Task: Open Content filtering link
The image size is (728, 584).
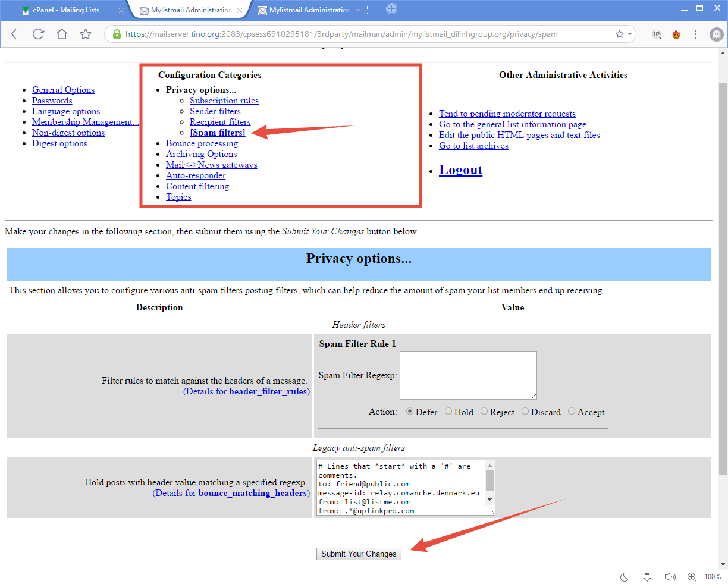Action: 197,186
